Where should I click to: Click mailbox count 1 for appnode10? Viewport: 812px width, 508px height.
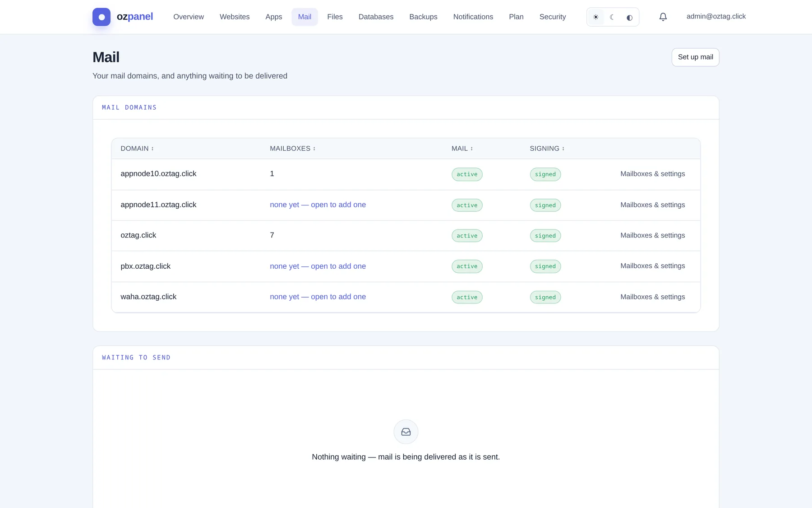[x=272, y=174]
